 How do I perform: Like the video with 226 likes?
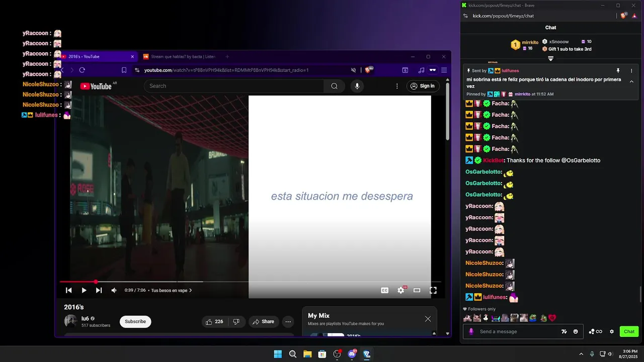click(214, 322)
